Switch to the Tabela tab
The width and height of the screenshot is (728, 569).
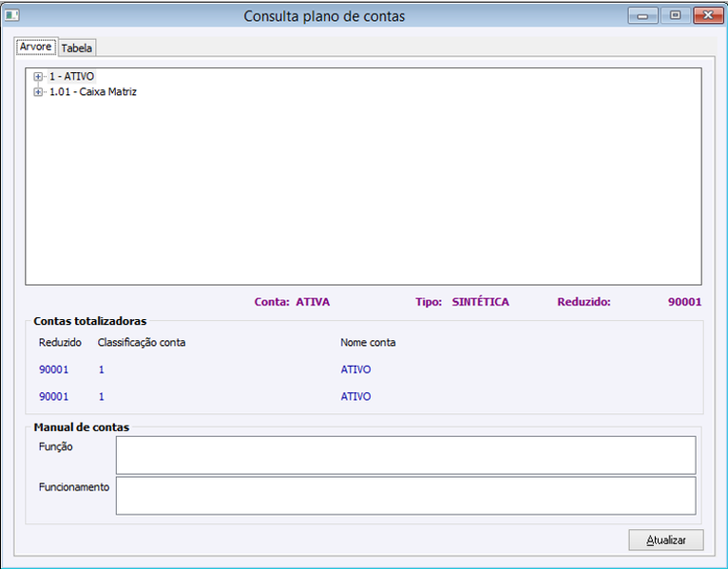coord(77,47)
